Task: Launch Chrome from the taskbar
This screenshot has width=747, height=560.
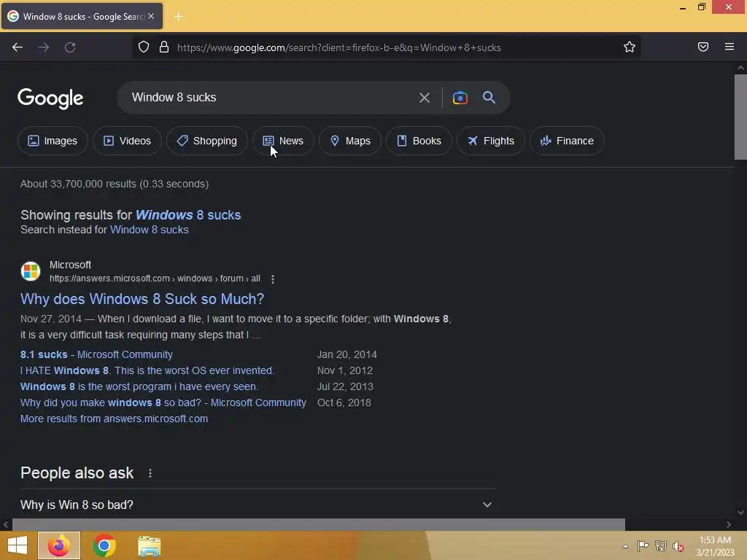Action: (x=104, y=545)
